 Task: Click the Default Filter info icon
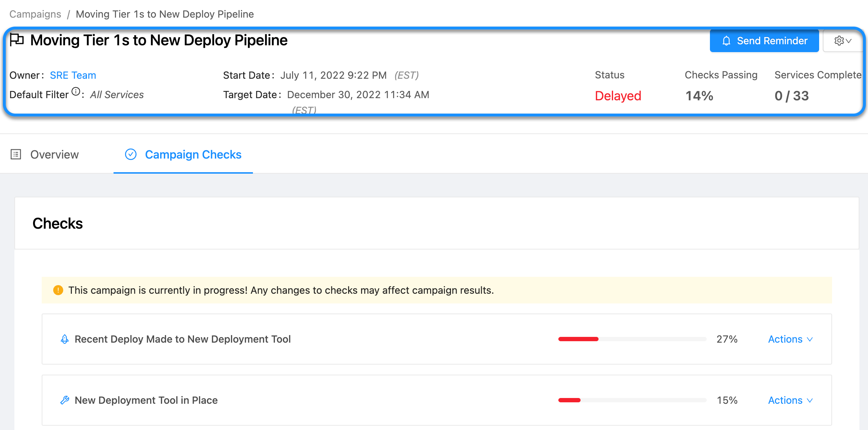(76, 92)
